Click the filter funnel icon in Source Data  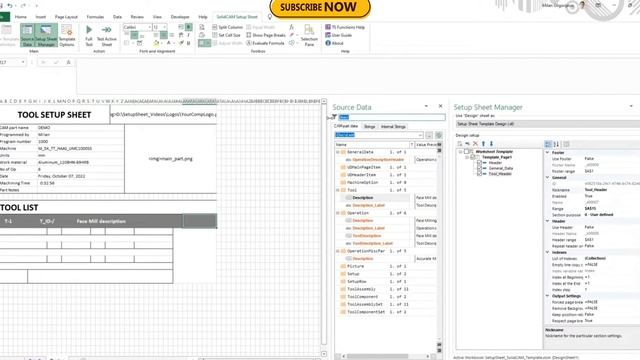click(334, 117)
